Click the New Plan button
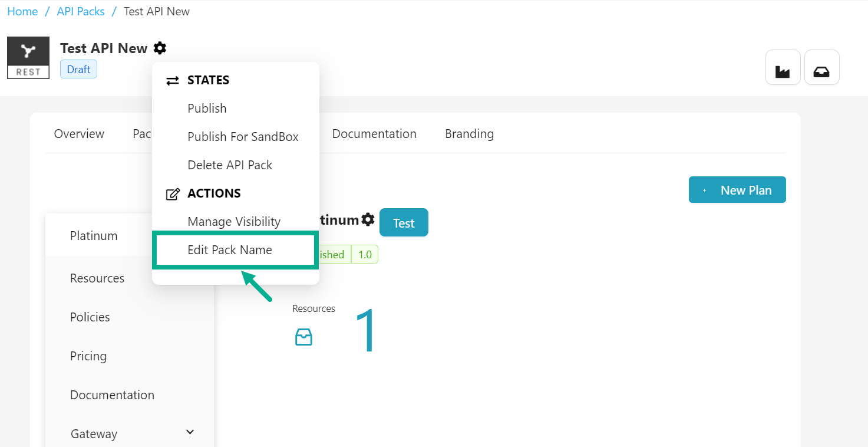 [x=737, y=190]
